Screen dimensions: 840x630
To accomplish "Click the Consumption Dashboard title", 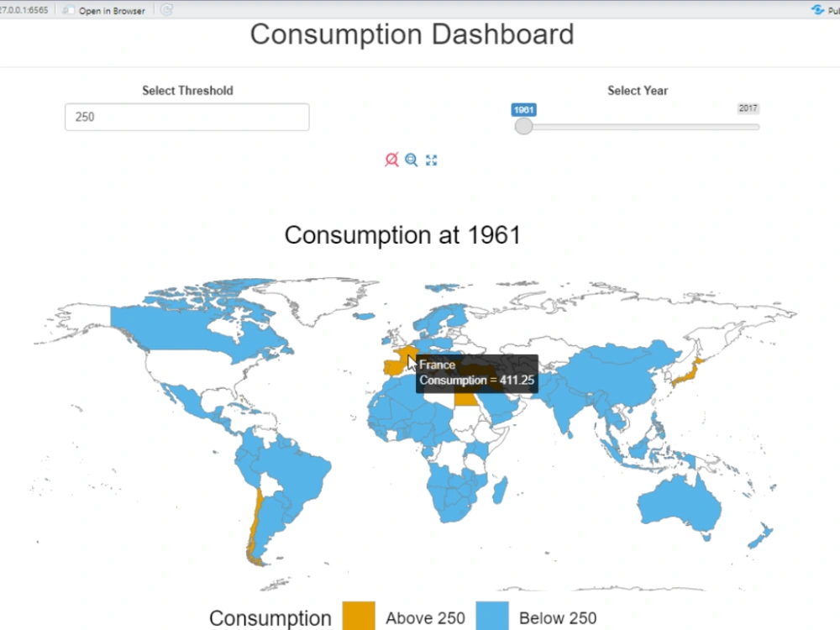I will 412,34.
